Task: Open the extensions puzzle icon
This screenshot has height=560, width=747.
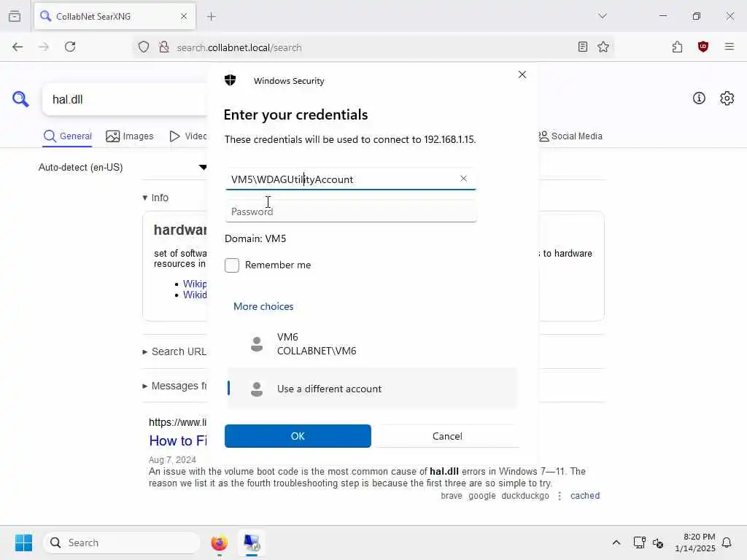Action: click(677, 47)
